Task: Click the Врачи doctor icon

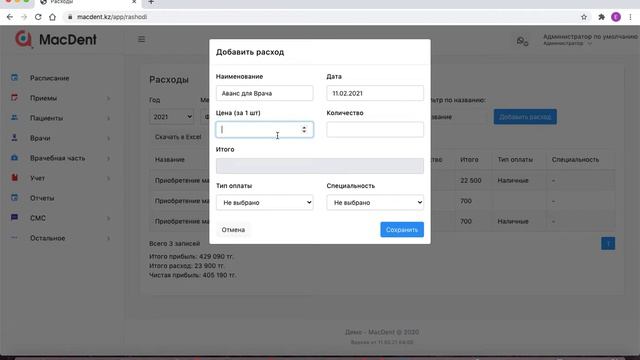Action: tap(14, 137)
